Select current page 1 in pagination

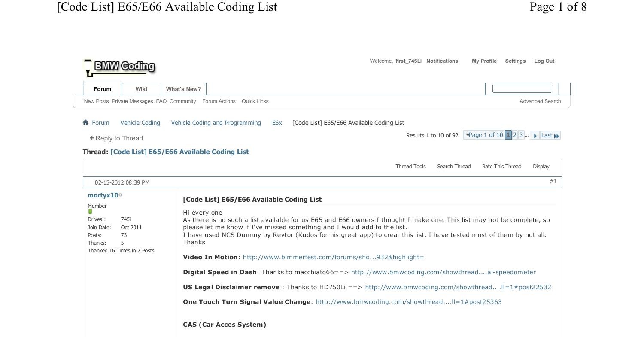click(x=508, y=135)
